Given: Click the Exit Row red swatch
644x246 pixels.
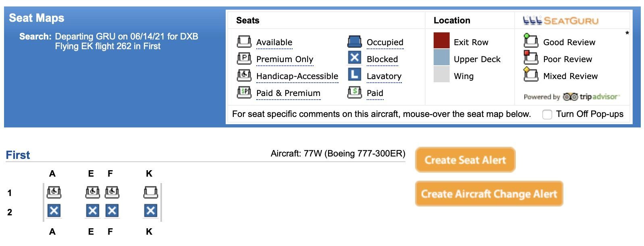Looking at the screenshot, I should coord(442,41).
